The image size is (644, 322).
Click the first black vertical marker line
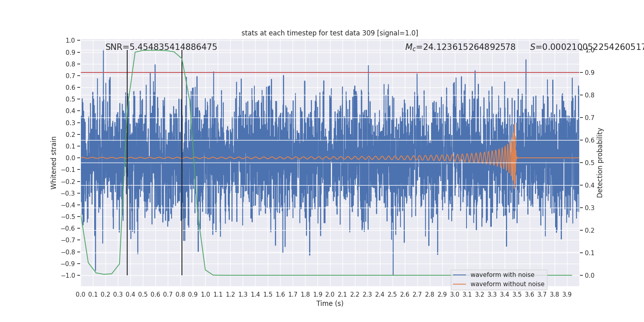(x=127, y=163)
